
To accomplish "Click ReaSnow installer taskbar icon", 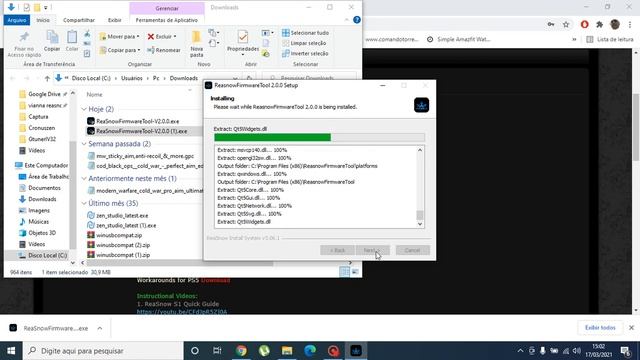I will click(356, 351).
